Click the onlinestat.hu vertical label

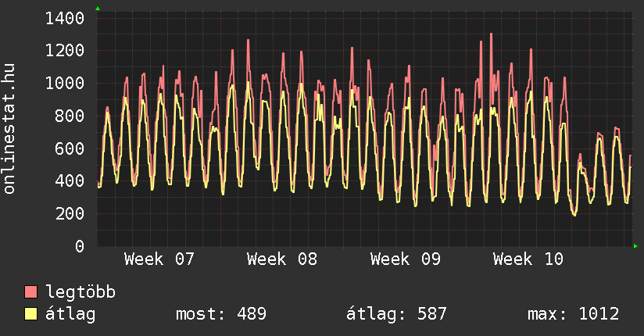10,128
